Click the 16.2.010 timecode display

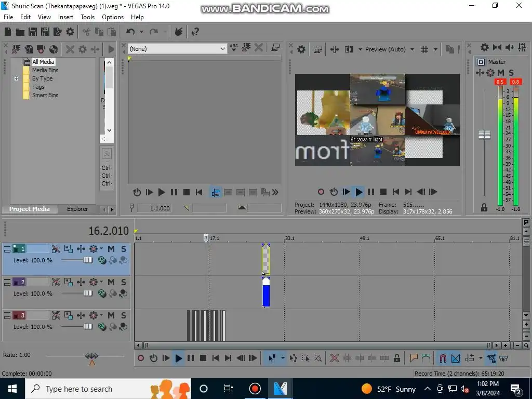(x=109, y=231)
